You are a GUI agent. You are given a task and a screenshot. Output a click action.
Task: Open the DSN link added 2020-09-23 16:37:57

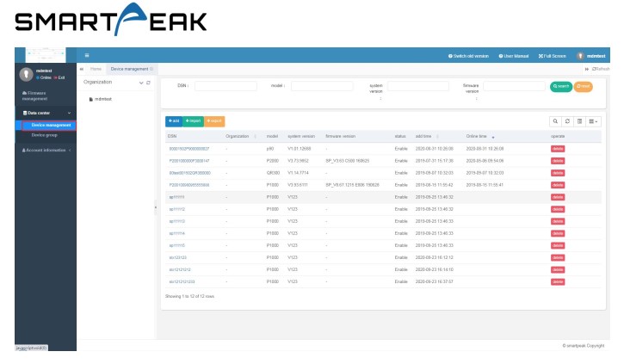tap(182, 281)
